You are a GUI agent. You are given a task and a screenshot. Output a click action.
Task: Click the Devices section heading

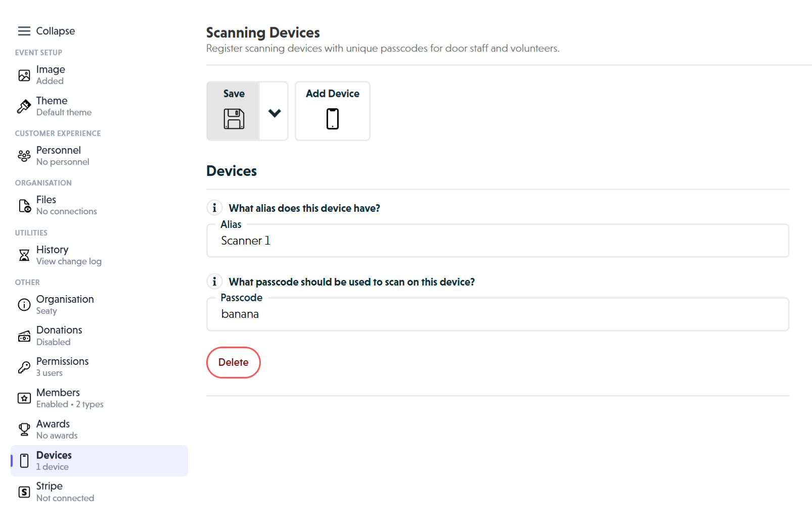pyautogui.click(x=232, y=171)
